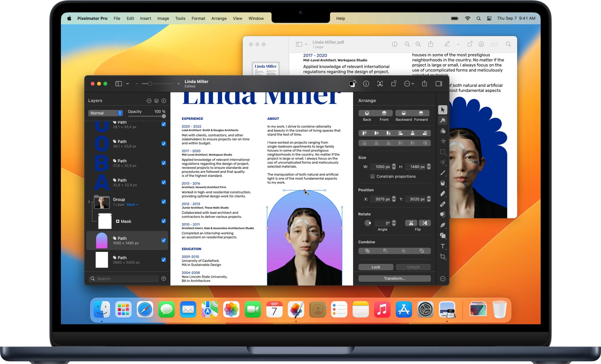The width and height of the screenshot is (601, 364).
Task: Open the Arrange menu in menu bar
Action: 219,18
